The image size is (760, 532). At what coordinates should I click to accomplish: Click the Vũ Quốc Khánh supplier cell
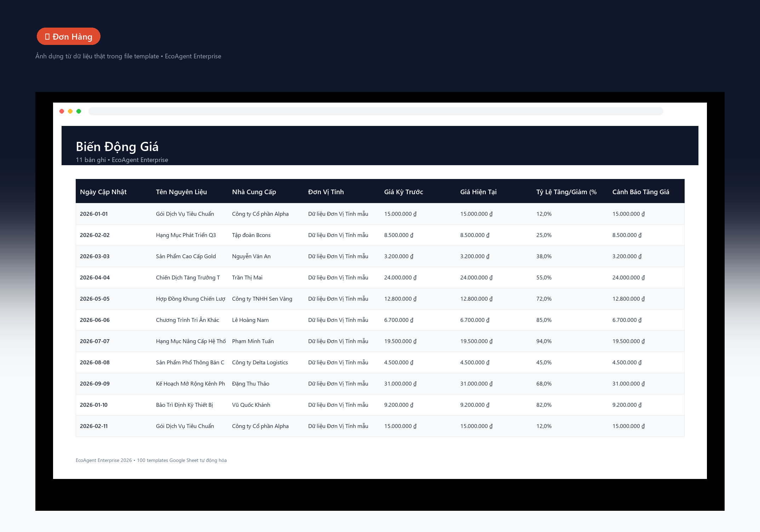[251, 405]
